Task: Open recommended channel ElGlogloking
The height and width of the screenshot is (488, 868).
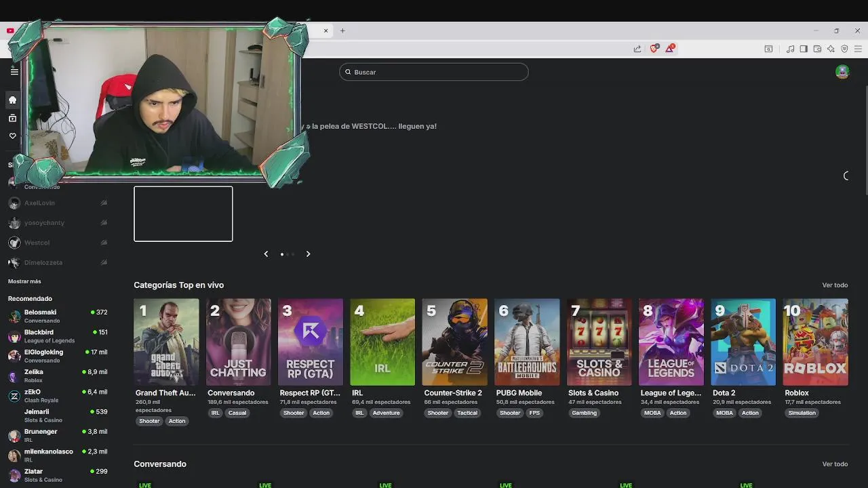Action: (x=58, y=356)
